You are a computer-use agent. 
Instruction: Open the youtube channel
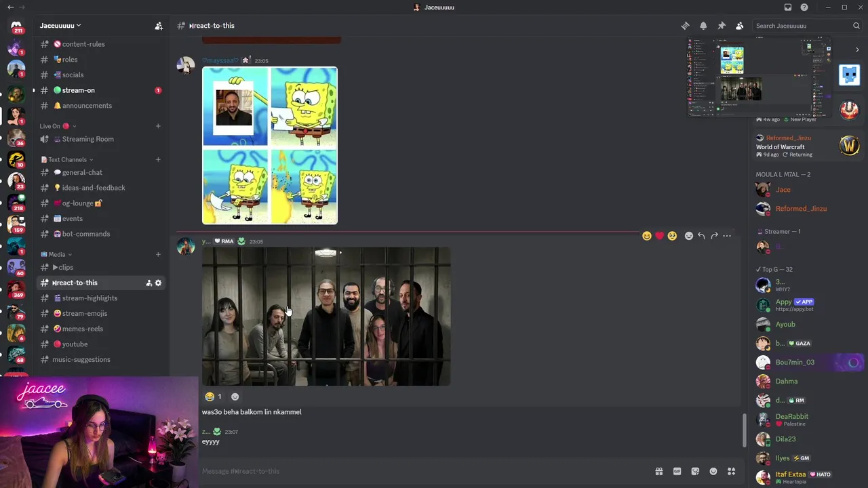point(100,344)
